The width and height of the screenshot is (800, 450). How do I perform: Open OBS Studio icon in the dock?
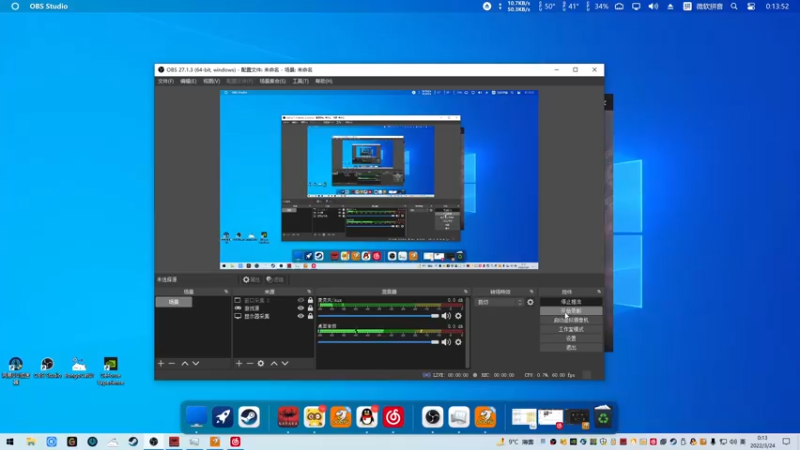click(x=433, y=417)
